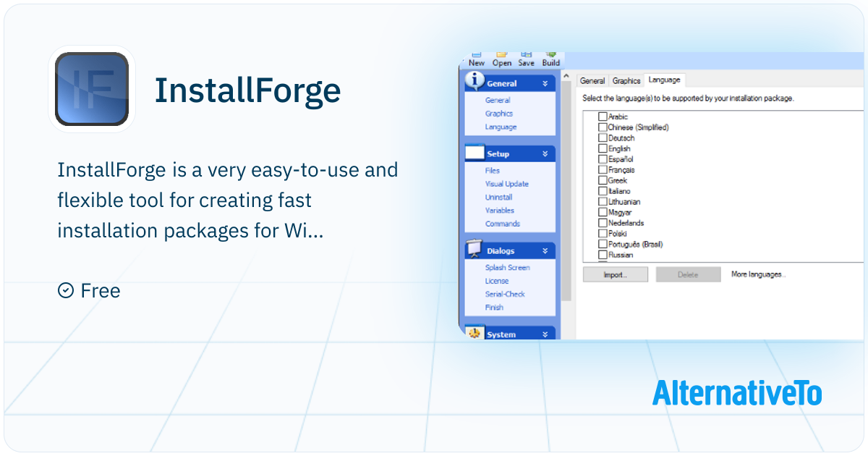Switch to the Graphics tab
The height and width of the screenshot is (456, 868).
(x=626, y=80)
